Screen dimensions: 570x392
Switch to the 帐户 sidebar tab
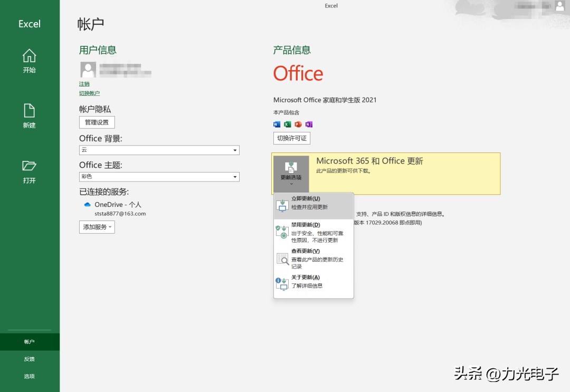click(x=30, y=342)
